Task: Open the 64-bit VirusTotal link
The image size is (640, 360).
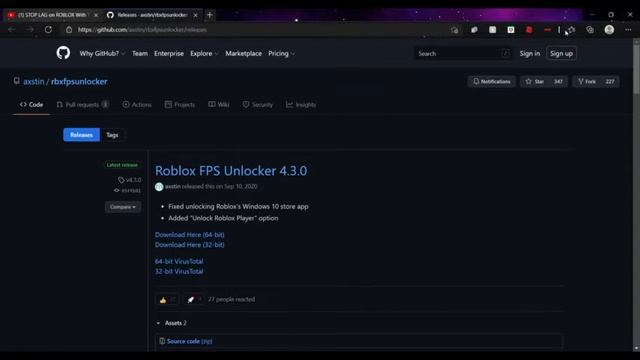Action: (179, 261)
